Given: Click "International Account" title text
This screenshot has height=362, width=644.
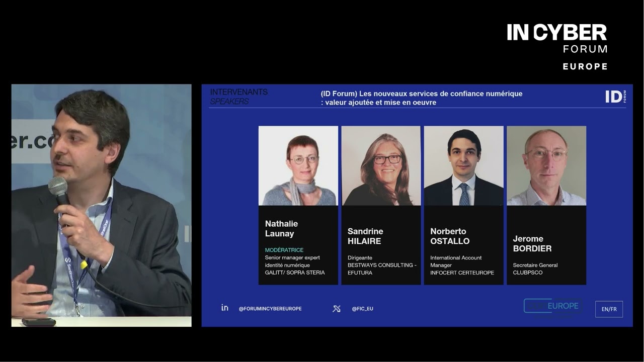Looking at the screenshot, I should tap(456, 257).
